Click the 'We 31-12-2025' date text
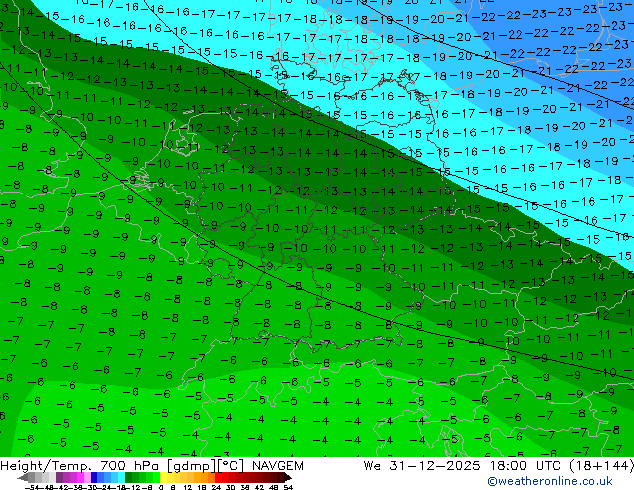 (422, 466)
